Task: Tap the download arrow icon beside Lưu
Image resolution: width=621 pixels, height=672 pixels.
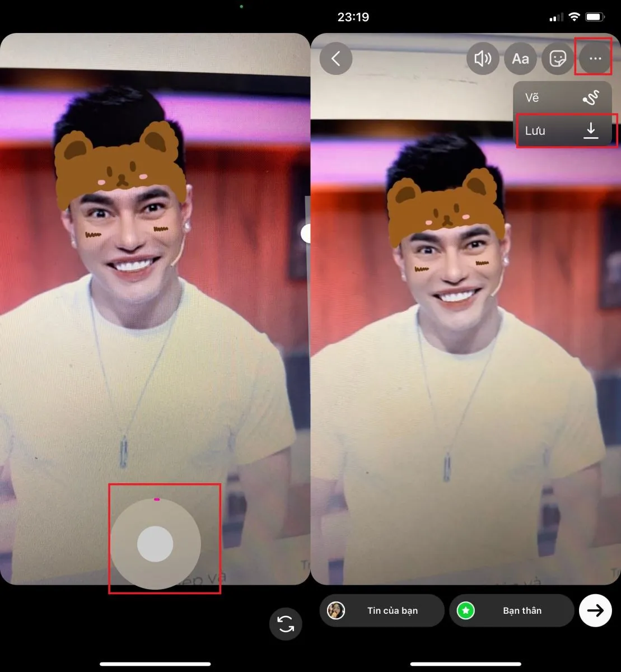Action: tap(591, 131)
